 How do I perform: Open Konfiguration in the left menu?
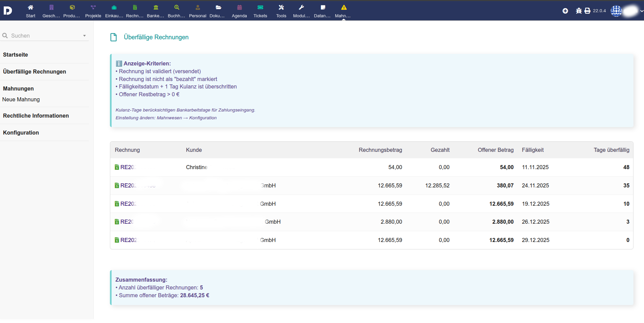21,133
